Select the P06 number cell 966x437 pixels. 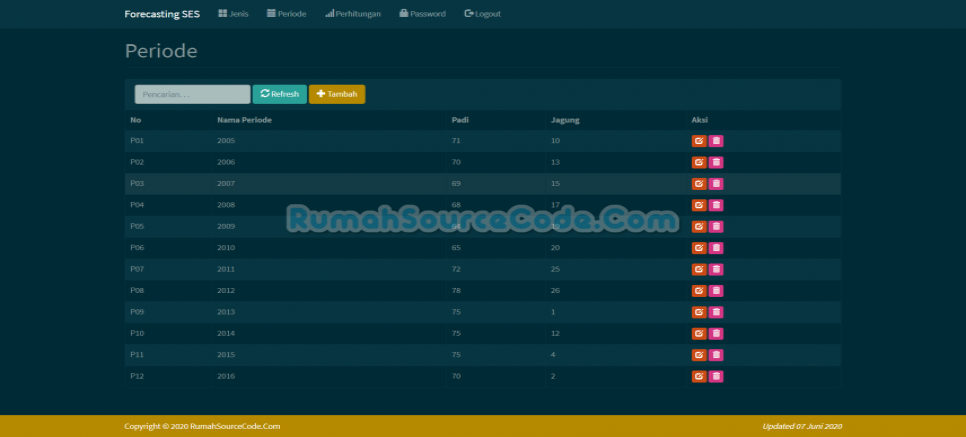point(168,248)
